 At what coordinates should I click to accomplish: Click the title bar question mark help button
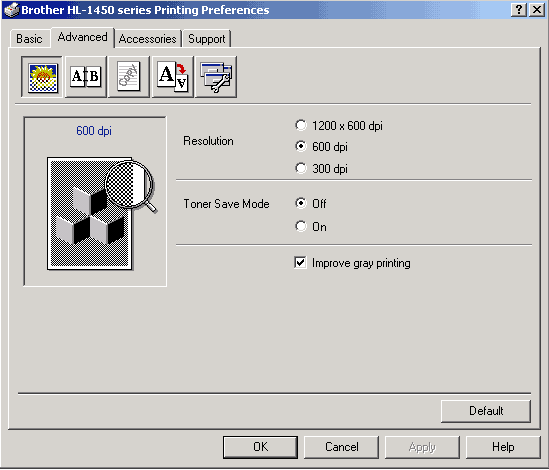(x=519, y=10)
